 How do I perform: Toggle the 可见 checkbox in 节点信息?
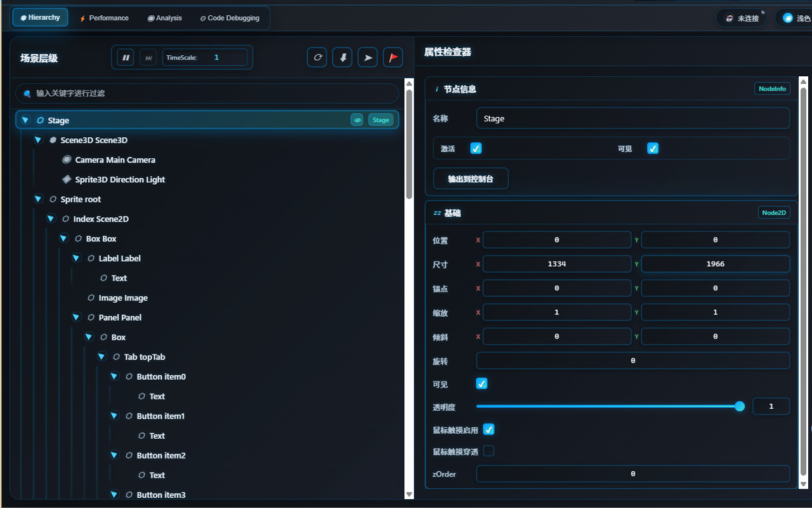[x=653, y=148]
